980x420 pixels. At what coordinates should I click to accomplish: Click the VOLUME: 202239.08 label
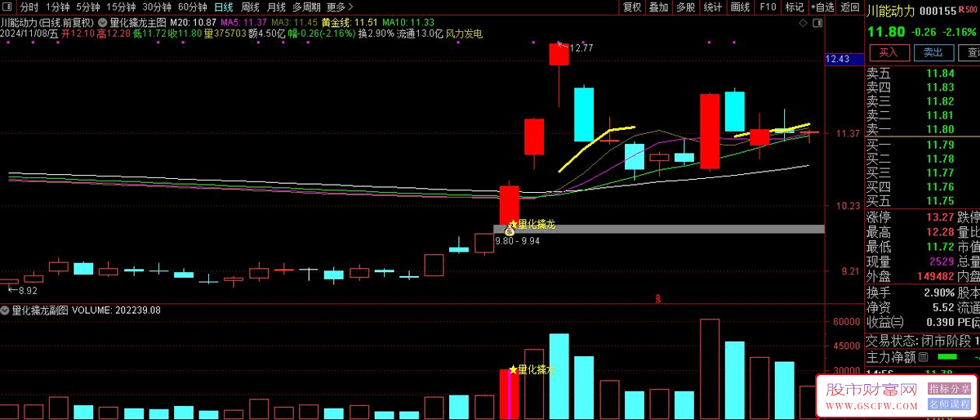point(116,311)
